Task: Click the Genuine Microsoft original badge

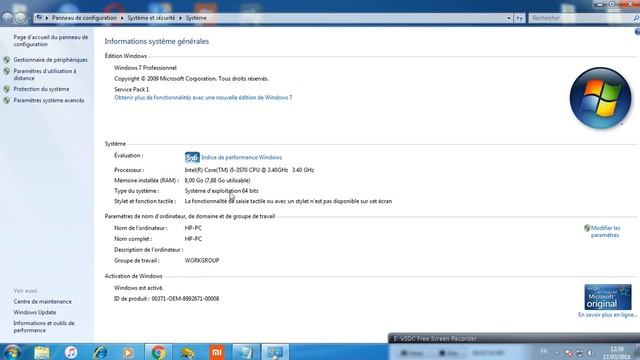Action: click(x=607, y=297)
